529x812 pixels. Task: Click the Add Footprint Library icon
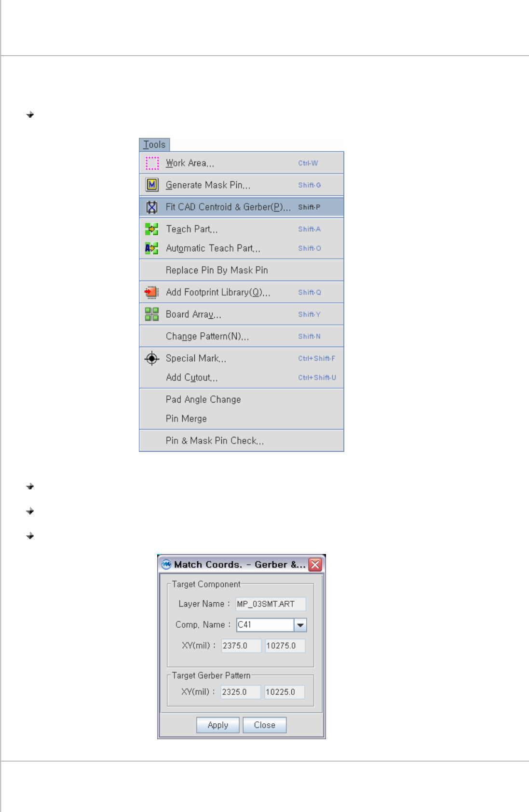(152, 292)
